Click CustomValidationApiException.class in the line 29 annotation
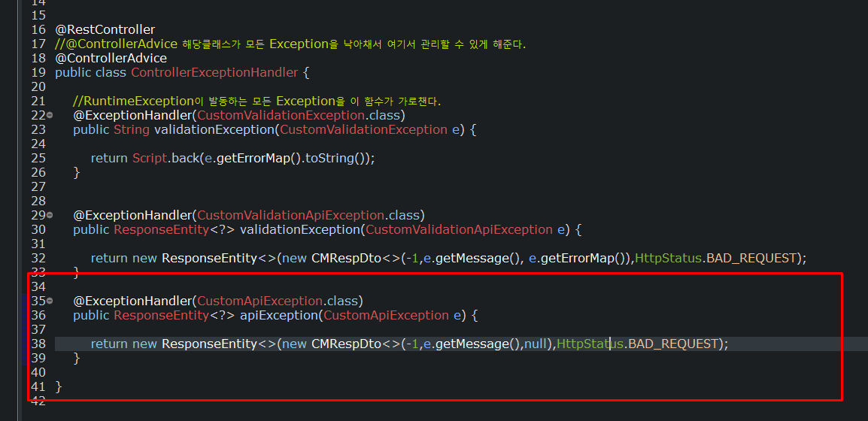 click(308, 215)
